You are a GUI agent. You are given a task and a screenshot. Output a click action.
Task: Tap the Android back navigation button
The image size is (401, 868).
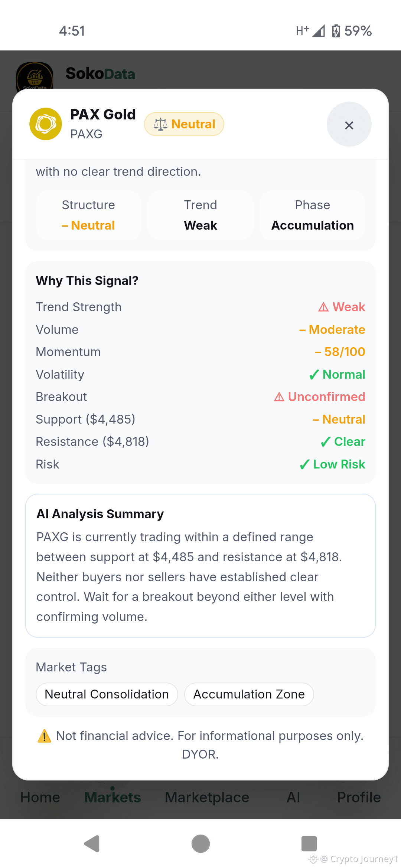tap(92, 844)
